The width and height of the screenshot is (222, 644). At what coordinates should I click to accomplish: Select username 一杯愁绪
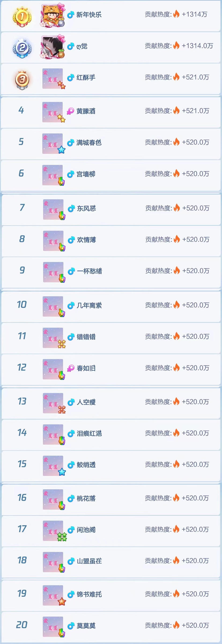pos(90,271)
